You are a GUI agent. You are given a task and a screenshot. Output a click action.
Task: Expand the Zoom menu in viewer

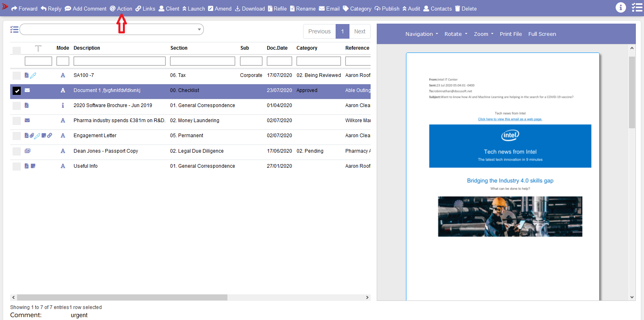click(483, 34)
